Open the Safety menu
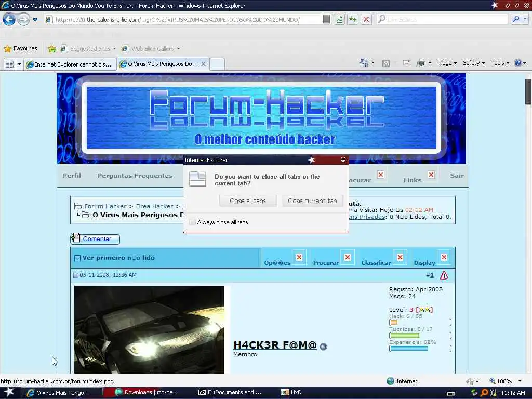The height and width of the screenshot is (399, 532). (474, 63)
